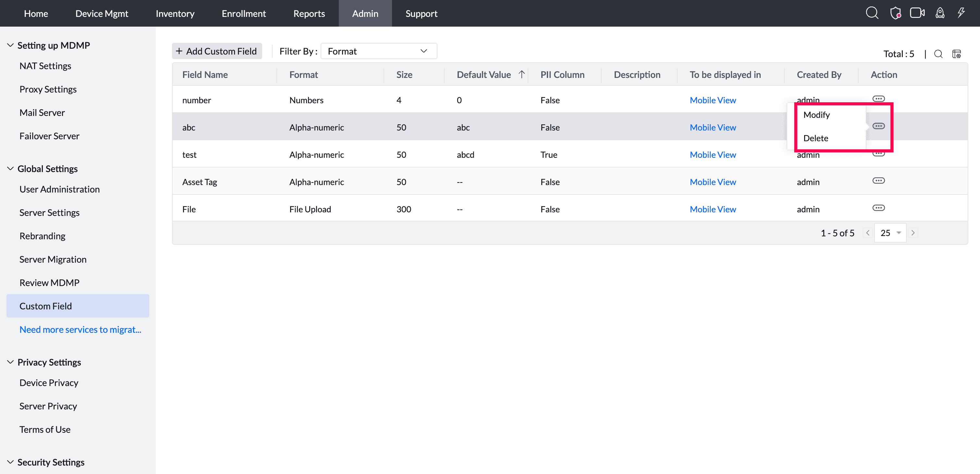The image size is (980, 474).
Task: Open User Administration in sidebar
Action: pos(60,189)
